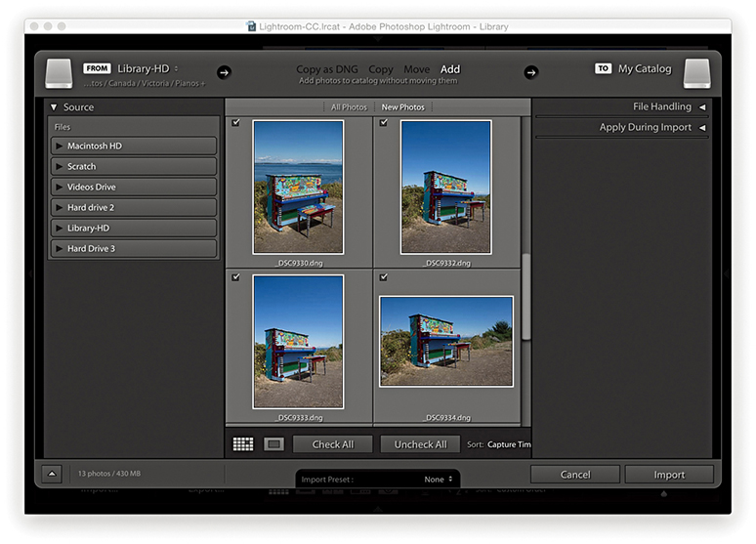Select the Copy as DNG option
756x544 pixels.
(327, 69)
